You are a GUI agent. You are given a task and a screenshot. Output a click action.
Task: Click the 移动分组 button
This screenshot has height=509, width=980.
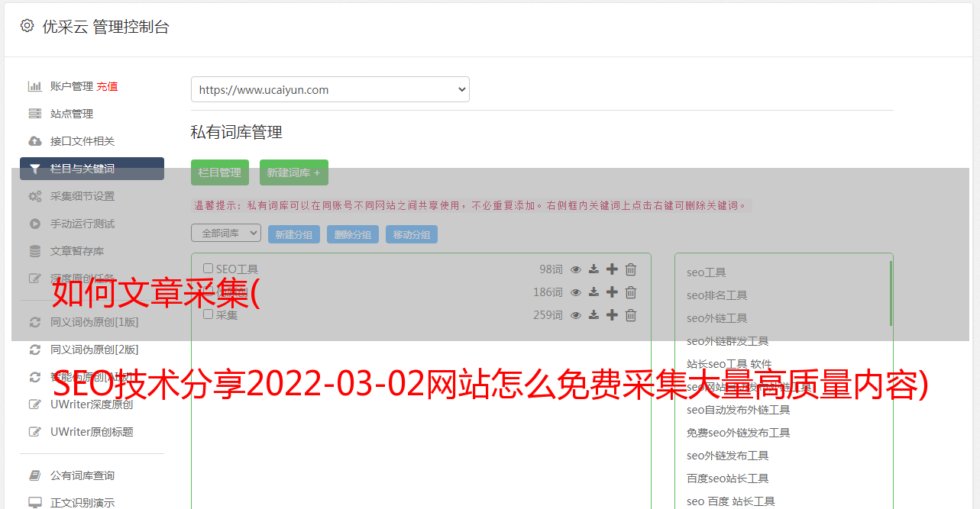[x=412, y=234]
